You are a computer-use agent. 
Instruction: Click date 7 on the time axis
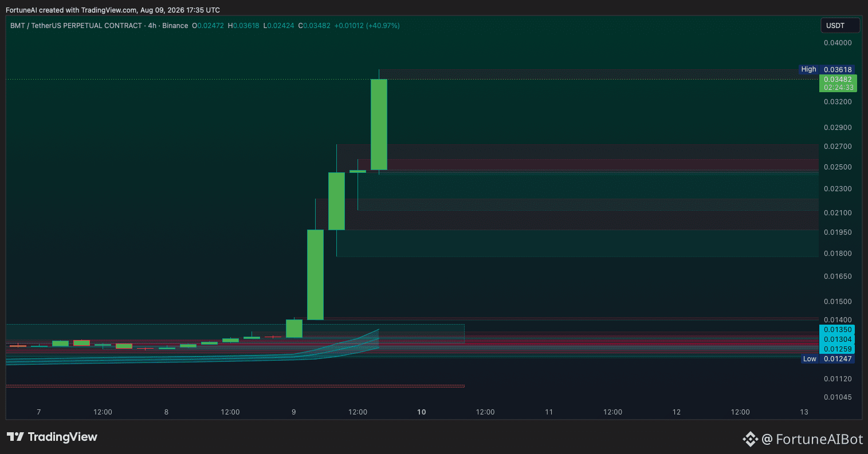coord(38,412)
